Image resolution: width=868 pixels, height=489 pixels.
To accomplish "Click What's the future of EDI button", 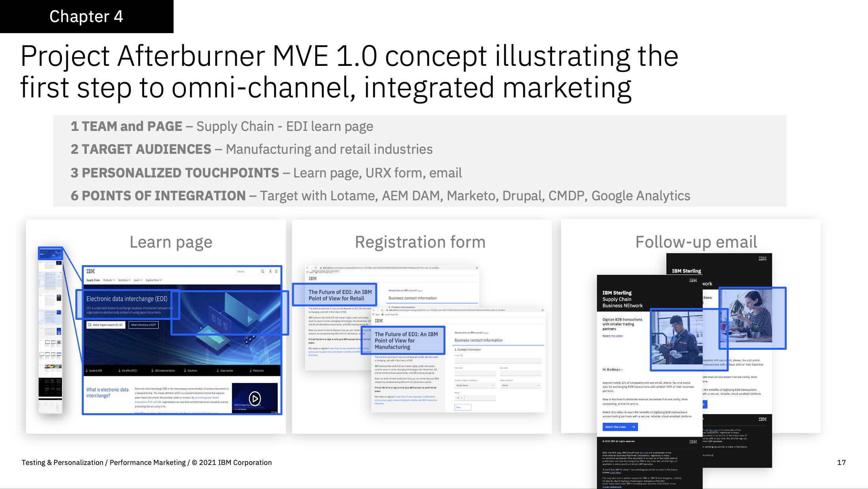I will click(143, 325).
